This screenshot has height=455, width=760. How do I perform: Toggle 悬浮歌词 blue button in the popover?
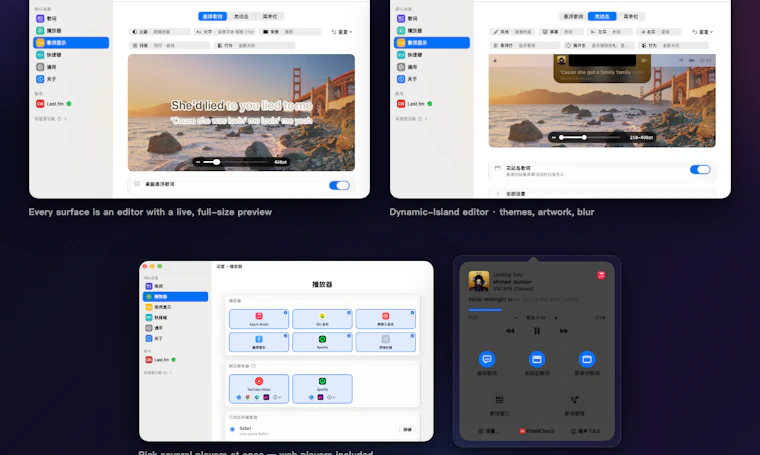(x=487, y=359)
